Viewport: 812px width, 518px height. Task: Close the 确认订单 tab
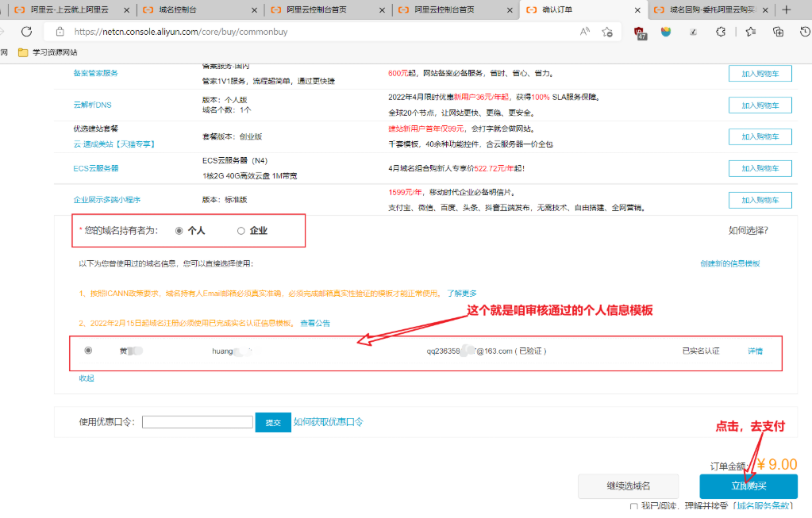point(637,10)
